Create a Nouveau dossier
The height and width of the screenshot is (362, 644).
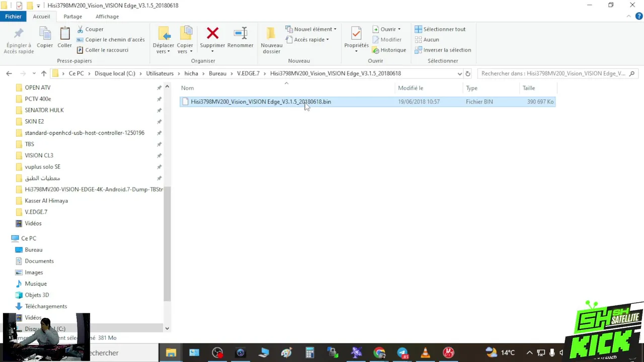[x=271, y=40]
